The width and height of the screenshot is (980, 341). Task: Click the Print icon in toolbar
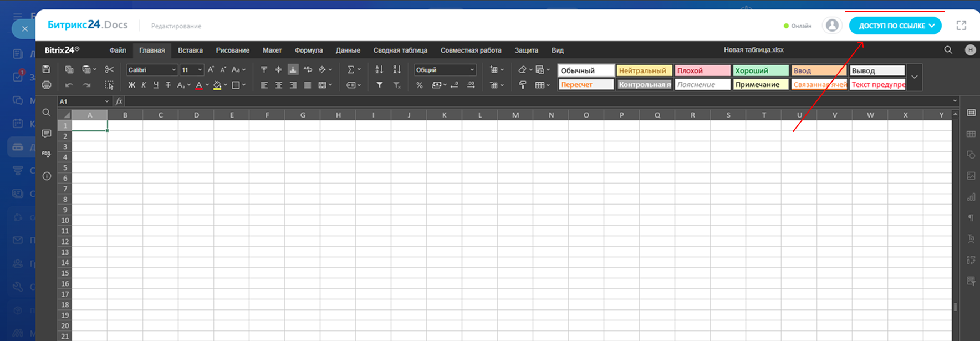pos(47,85)
